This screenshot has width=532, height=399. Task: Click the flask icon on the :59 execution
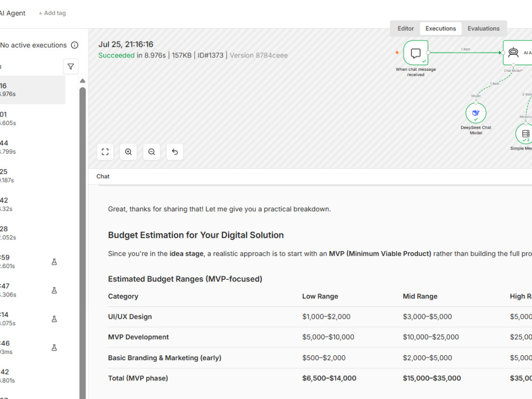(x=54, y=262)
